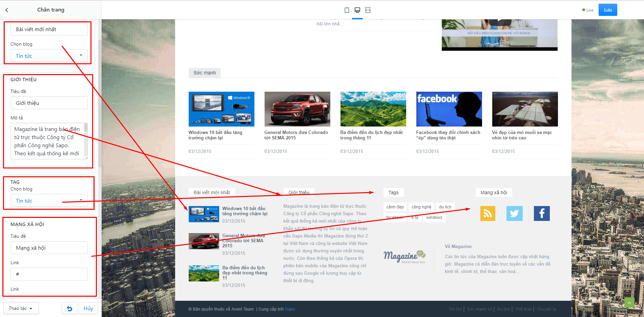Click the Facebook social icon
The image size is (644, 317).
pos(542,213)
